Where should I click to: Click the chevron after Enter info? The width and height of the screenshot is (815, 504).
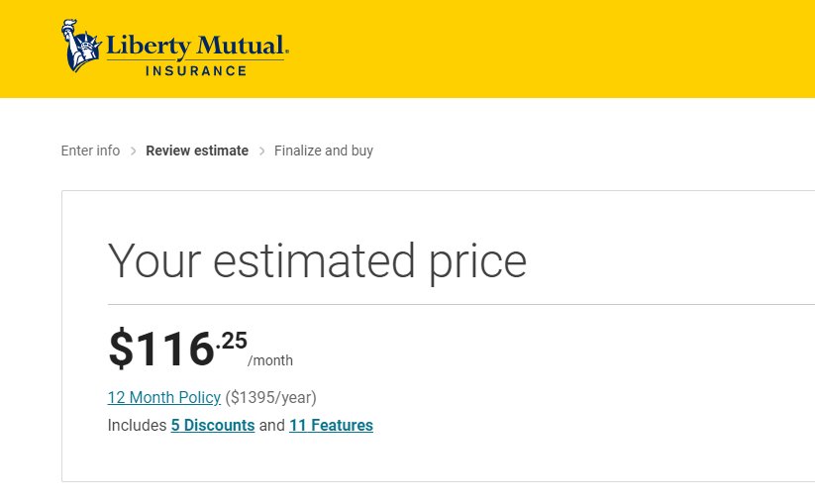[x=133, y=151]
